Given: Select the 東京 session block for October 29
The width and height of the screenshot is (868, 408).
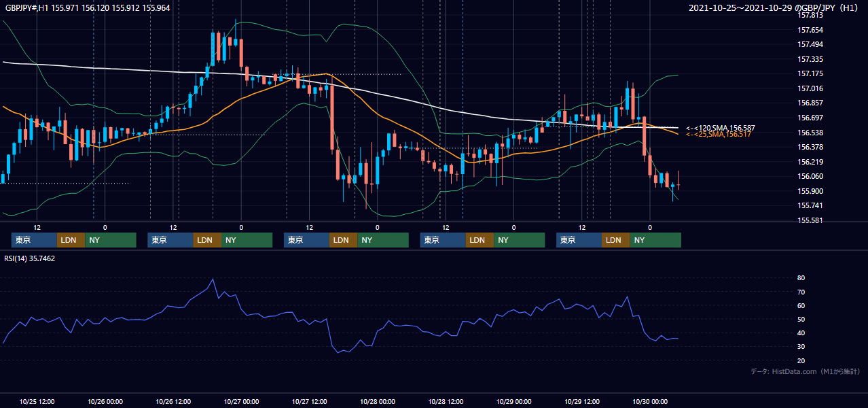Looking at the screenshot, I should point(579,240).
